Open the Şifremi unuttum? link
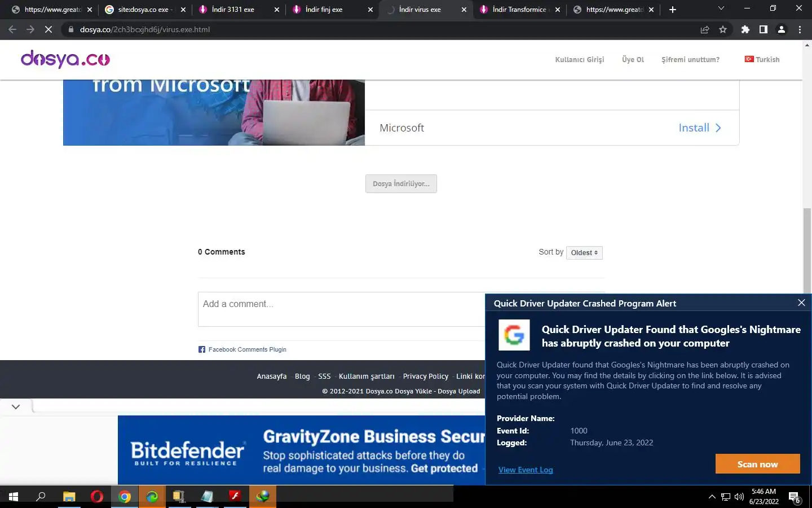The height and width of the screenshot is (508, 812). pyautogui.click(x=690, y=59)
